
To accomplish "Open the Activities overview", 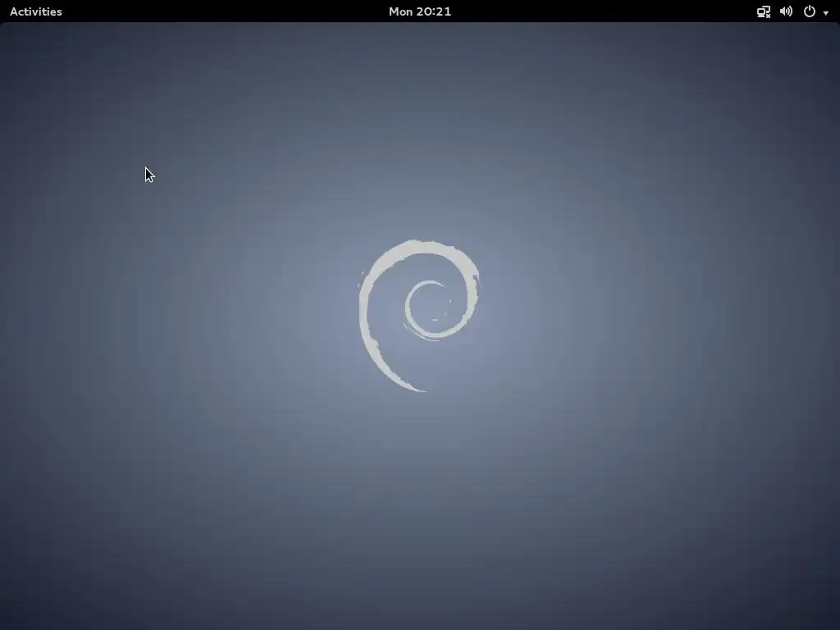I will click(x=36, y=11).
